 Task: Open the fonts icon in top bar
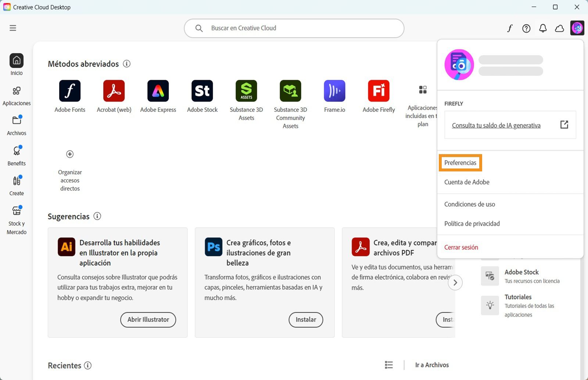[x=510, y=28]
